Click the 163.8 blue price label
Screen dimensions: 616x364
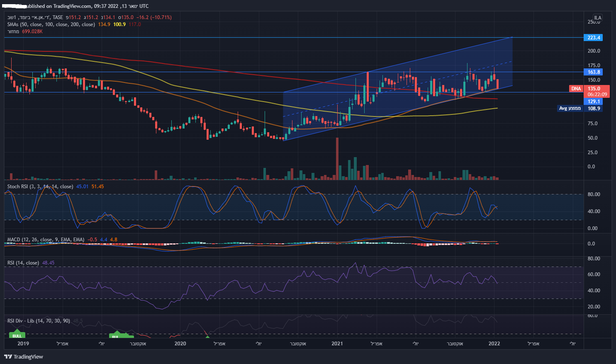tap(594, 72)
